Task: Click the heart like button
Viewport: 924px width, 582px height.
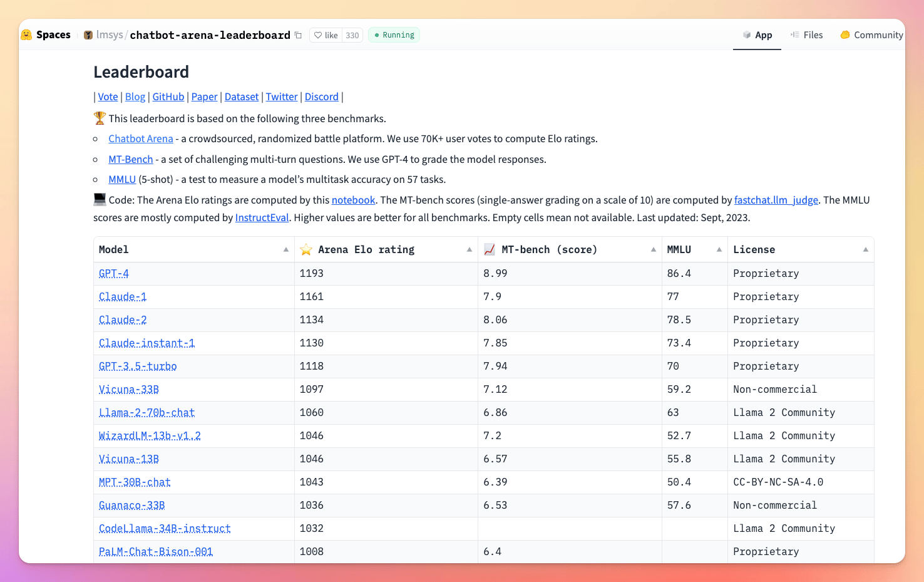Action: (x=326, y=35)
